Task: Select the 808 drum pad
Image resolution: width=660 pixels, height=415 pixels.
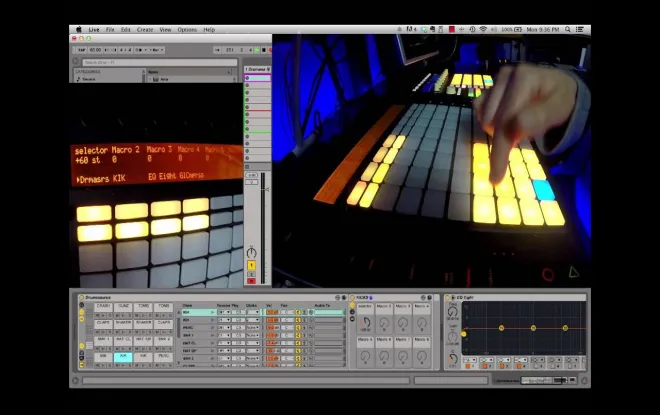Action: [103, 356]
